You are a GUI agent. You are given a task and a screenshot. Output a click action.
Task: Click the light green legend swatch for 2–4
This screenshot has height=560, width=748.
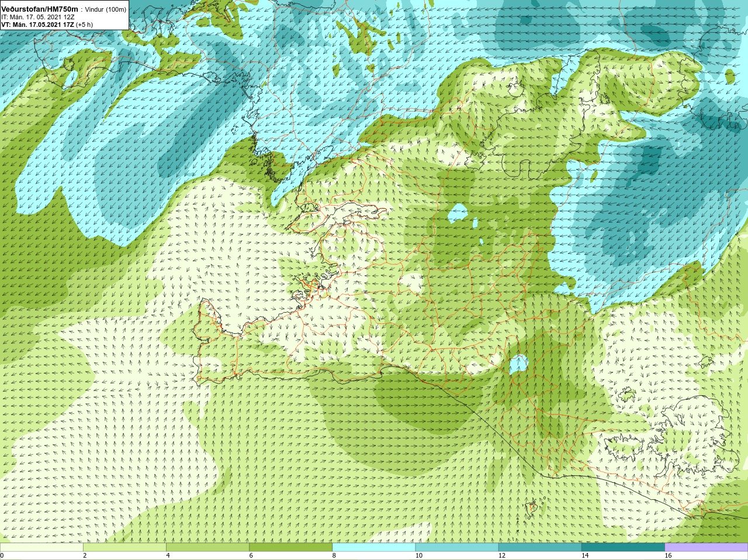point(124,547)
